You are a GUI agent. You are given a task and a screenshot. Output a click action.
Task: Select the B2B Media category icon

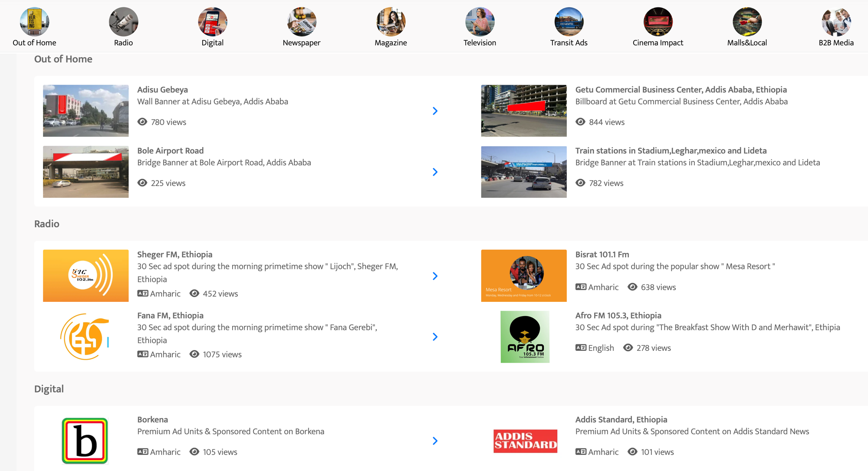836,22
